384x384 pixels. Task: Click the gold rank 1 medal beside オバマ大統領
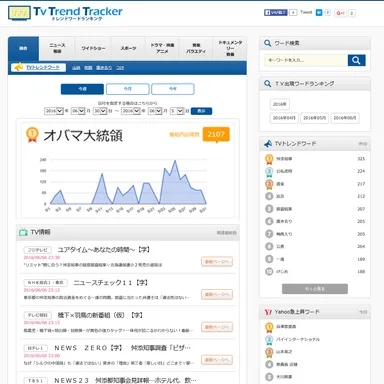(32, 135)
